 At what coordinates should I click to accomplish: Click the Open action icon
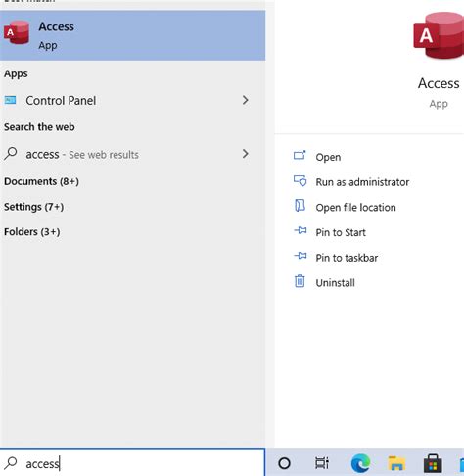point(300,155)
